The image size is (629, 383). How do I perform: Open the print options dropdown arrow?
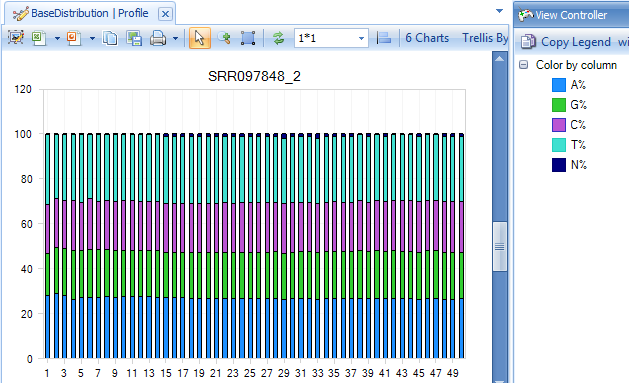coord(175,39)
